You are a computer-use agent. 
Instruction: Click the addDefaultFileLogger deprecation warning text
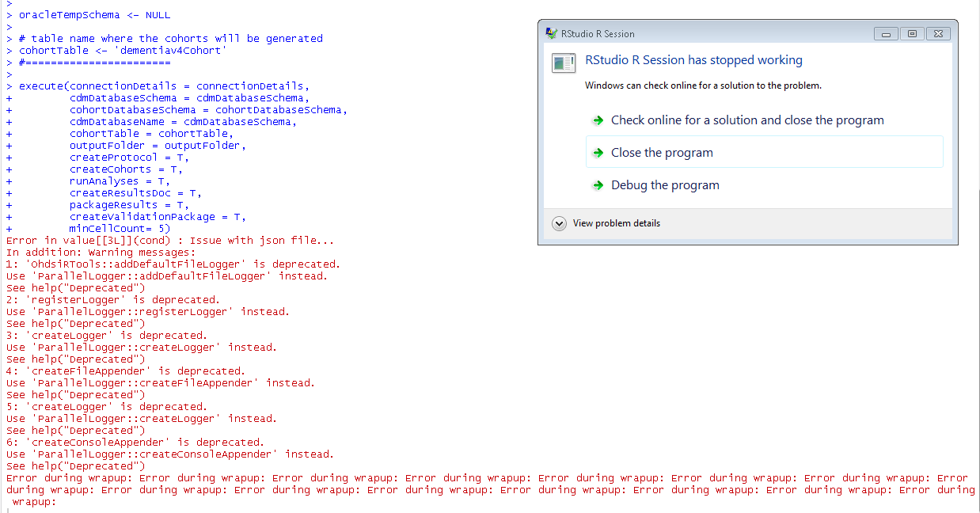[x=174, y=264]
